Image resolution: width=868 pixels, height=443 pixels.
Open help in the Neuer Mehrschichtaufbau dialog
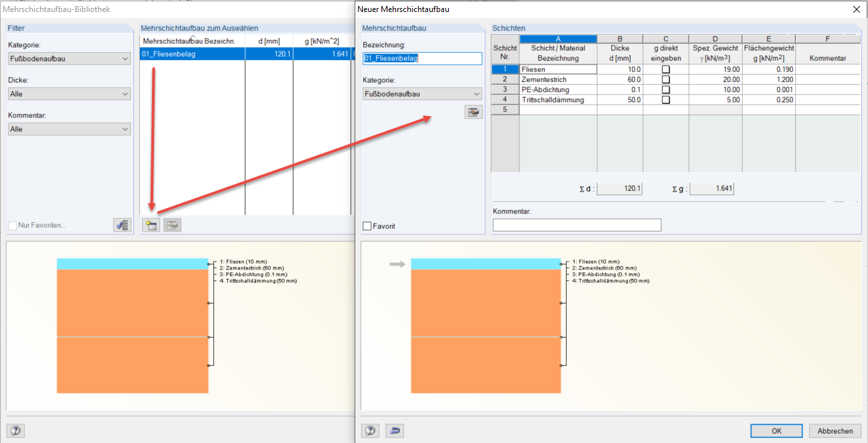(x=370, y=430)
